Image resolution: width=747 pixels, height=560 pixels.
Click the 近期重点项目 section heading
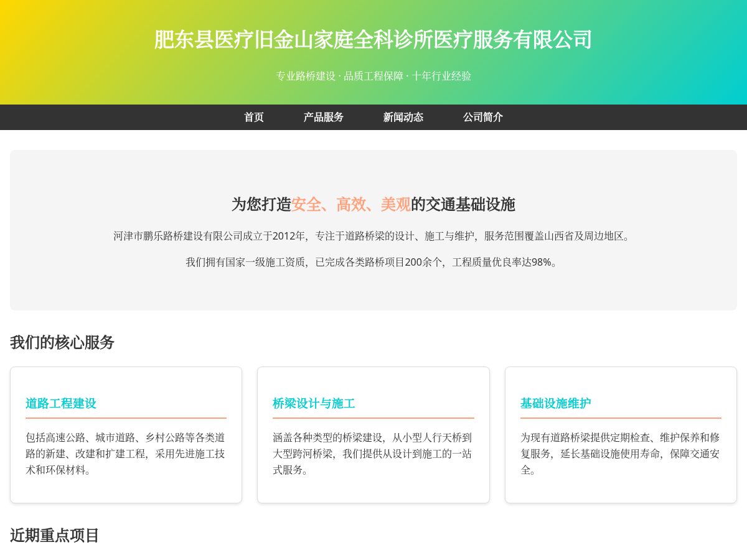click(x=55, y=535)
